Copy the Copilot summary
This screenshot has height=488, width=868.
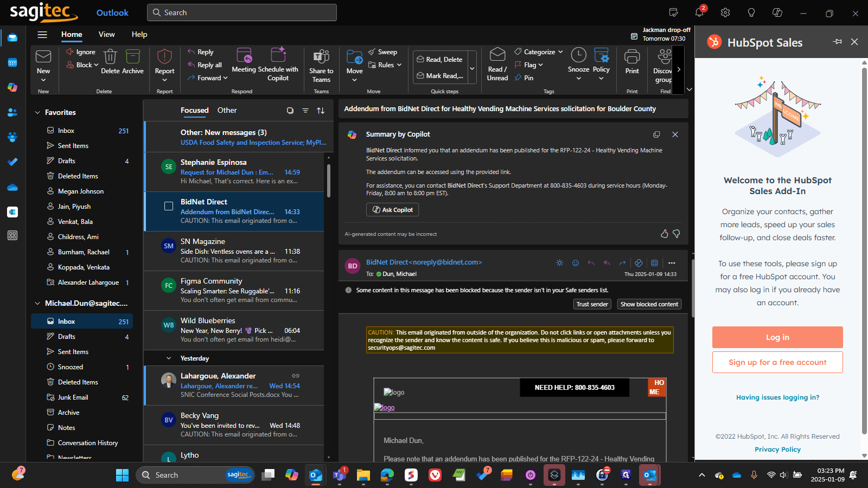pyautogui.click(x=656, y=134)
